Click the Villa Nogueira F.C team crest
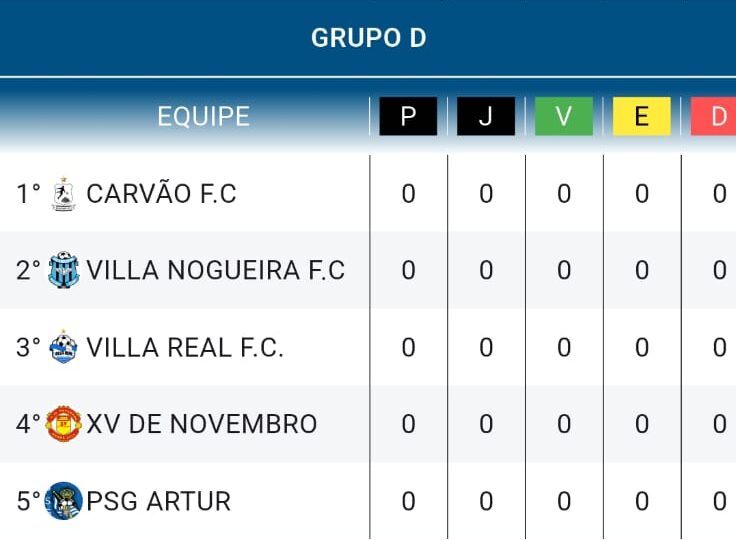Screen dimensions: 736x540 [64, 270]
